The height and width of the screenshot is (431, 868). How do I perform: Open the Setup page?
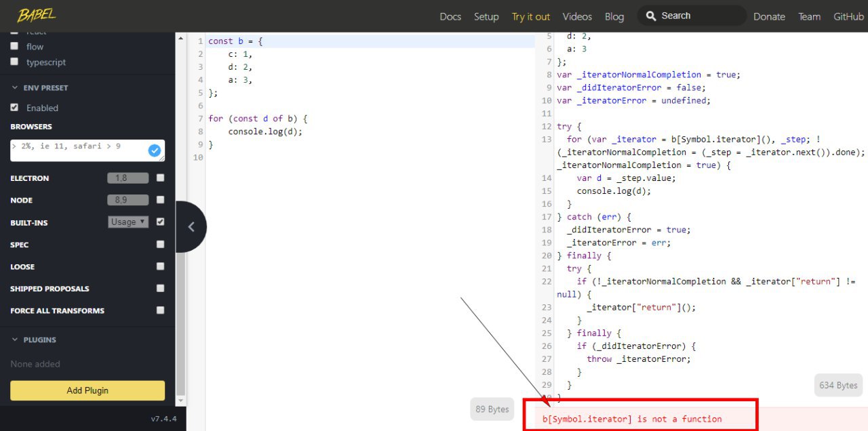pyautogui.click(x=486, y=16)
